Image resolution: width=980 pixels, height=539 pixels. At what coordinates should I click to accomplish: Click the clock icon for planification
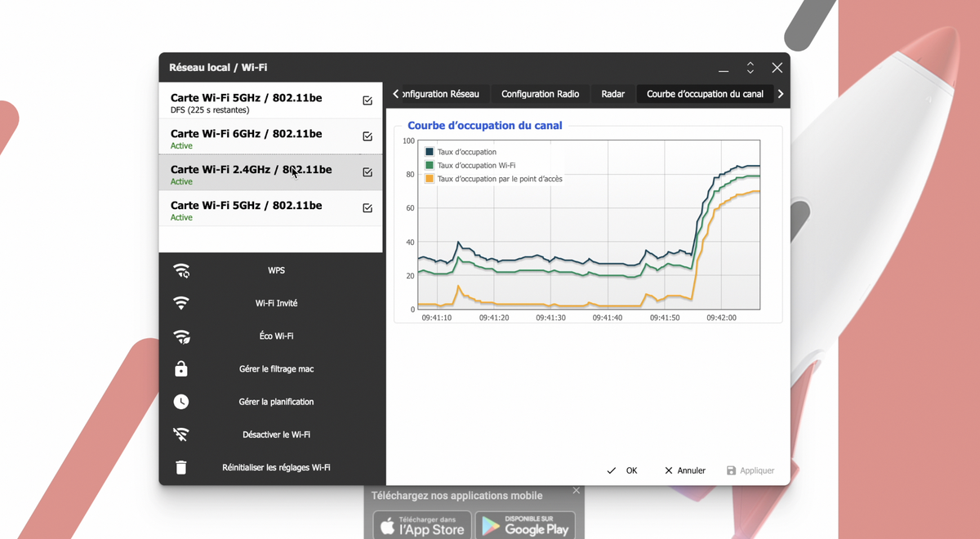coord(181,402)
